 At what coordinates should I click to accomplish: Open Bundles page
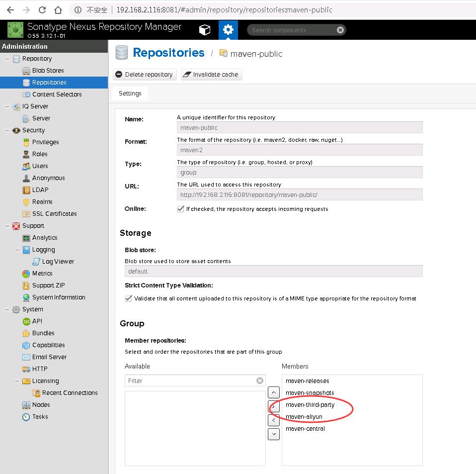43,333
